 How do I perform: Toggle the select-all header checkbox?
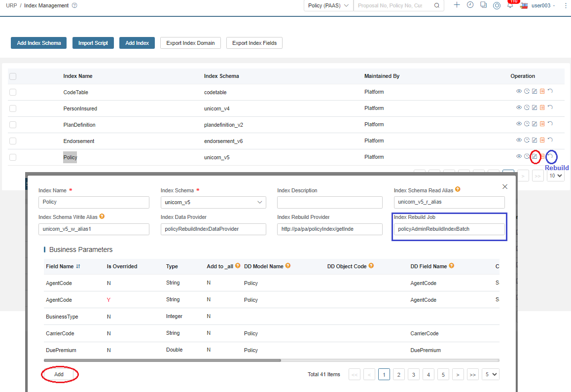(13, 76)
